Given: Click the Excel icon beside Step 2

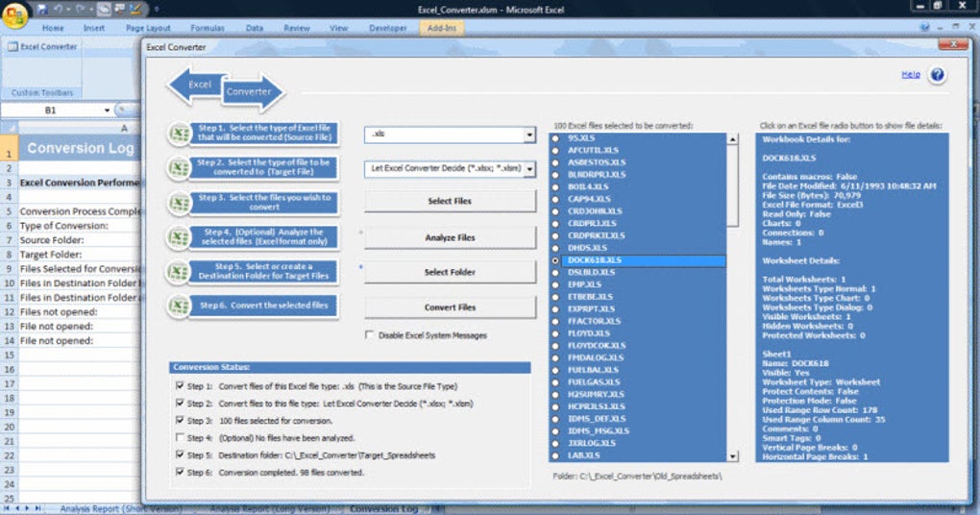Looking at the screenshot, I should click(180, 167).
